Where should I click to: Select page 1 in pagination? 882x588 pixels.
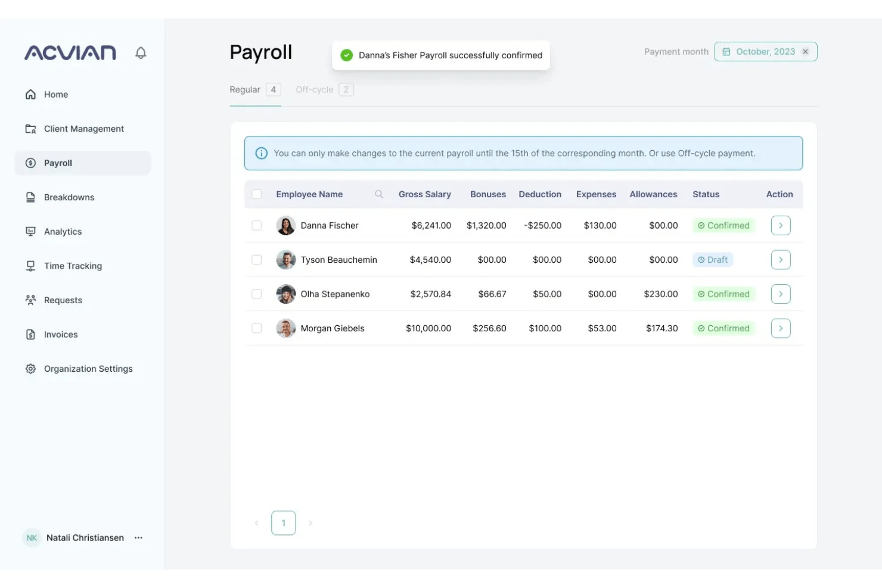(284, 523)
